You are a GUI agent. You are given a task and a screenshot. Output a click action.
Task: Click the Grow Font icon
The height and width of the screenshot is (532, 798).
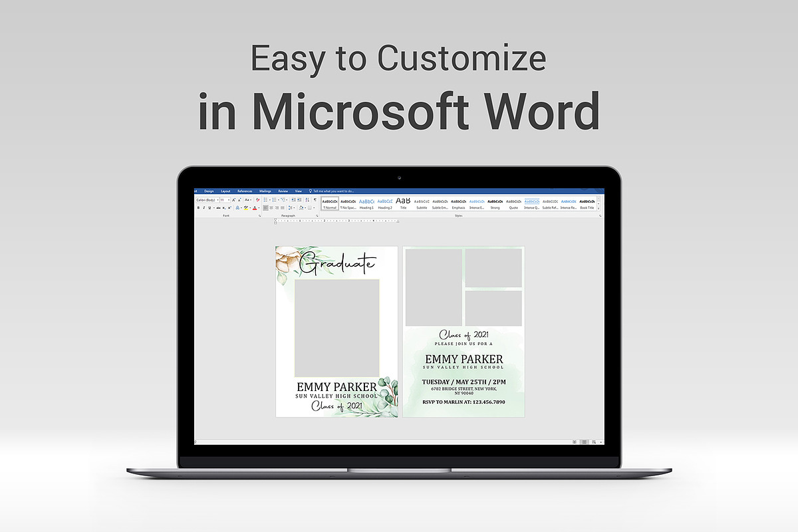pos(233,200)
